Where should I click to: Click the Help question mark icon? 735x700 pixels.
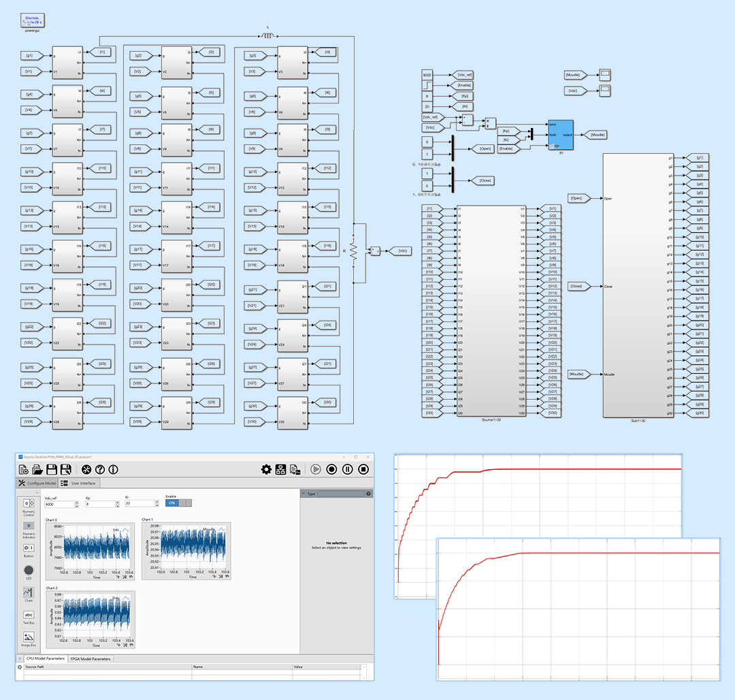pyautogui.click(x=100, y=469)
